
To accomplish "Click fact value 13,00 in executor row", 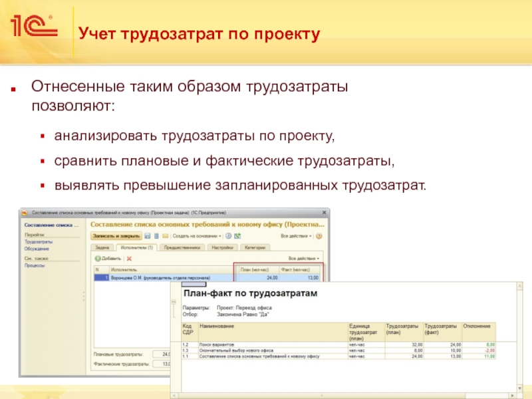I will [313, 278].
